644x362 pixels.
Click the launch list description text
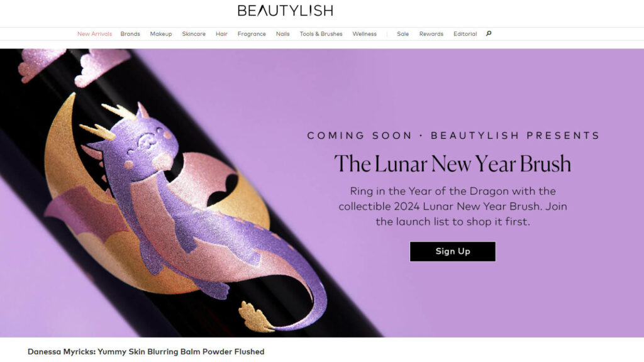[x=453, y=206]
